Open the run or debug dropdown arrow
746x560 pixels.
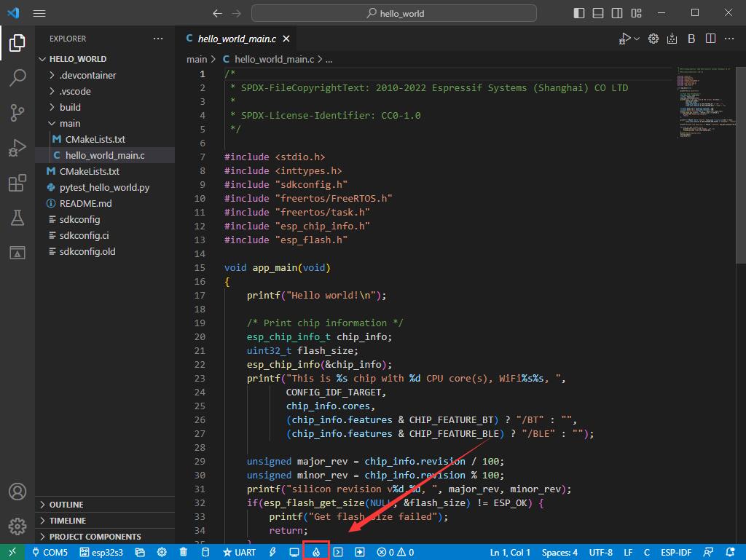[637, 39]
